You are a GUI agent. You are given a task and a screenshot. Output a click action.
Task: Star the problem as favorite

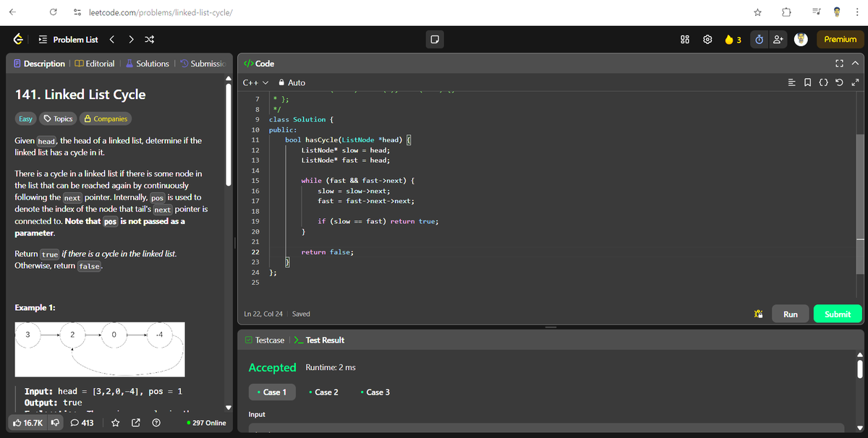(x=116, y=423)
